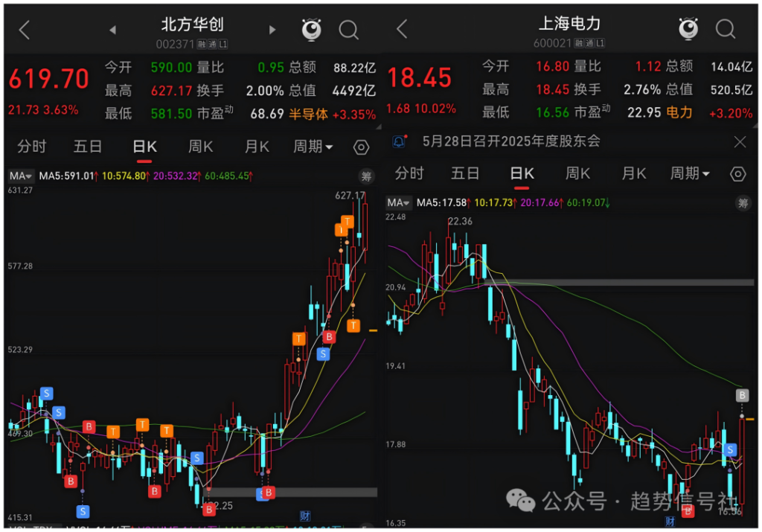762x532 pixels.
Task: Switch to previous stock with left triangle
Action: (112, 30)
